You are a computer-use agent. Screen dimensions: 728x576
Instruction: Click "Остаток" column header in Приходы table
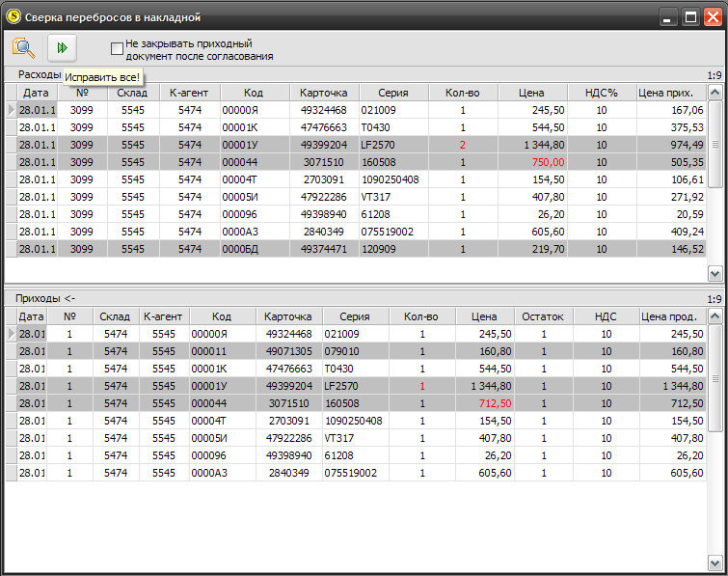[543, 316]
